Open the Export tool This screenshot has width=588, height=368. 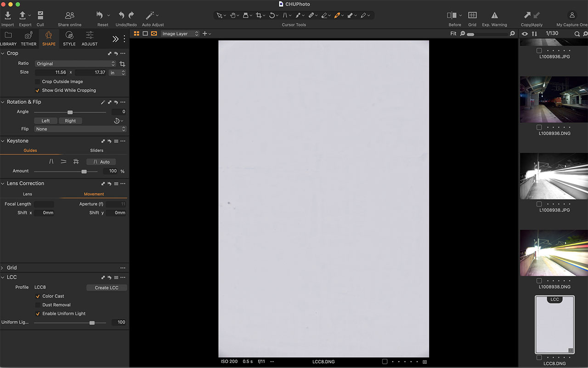23,16
